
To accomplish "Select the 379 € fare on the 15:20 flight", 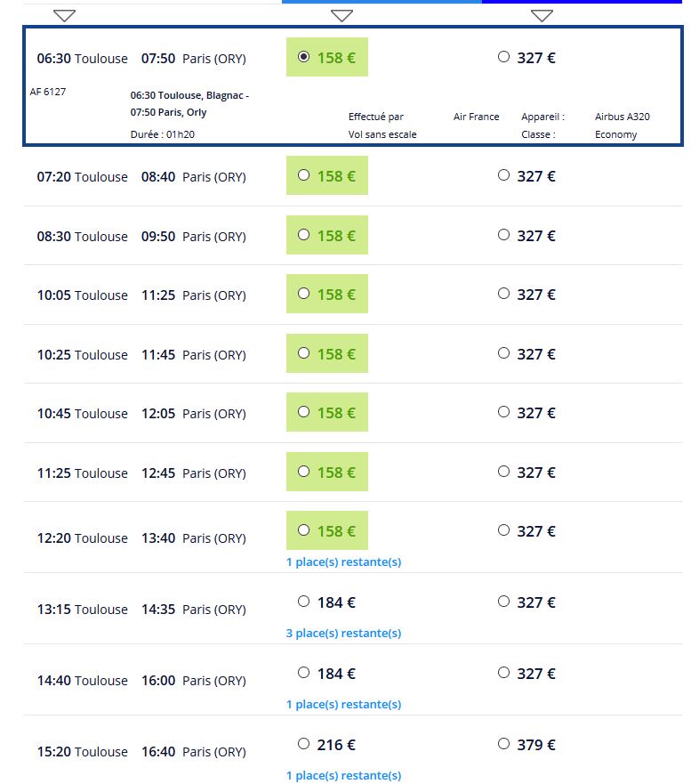I will [x=503, y=744].
